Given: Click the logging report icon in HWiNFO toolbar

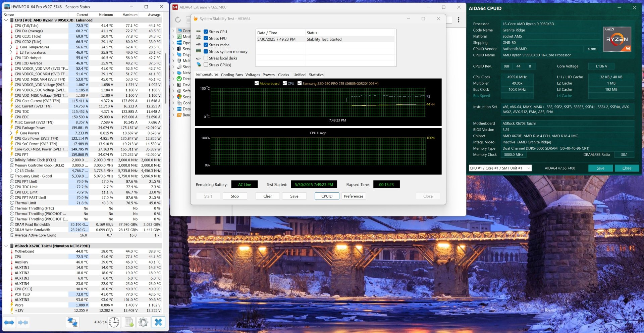Looking at the screenshot, I should pos(129,322).
